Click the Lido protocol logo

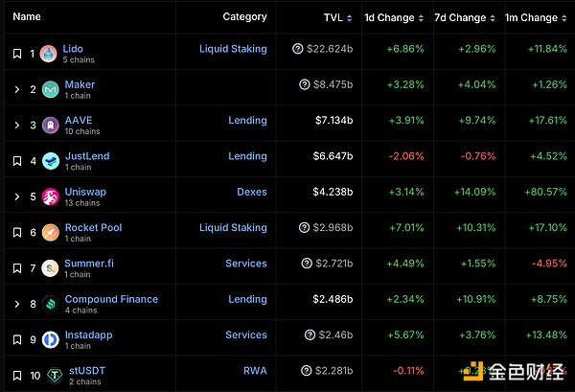[49, 54]
